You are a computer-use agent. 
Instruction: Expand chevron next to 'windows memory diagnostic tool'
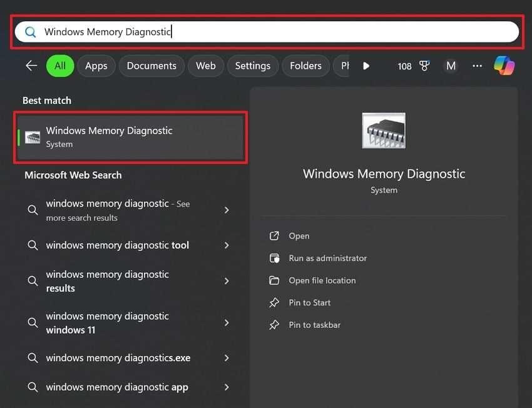click(x=227, y=245)
